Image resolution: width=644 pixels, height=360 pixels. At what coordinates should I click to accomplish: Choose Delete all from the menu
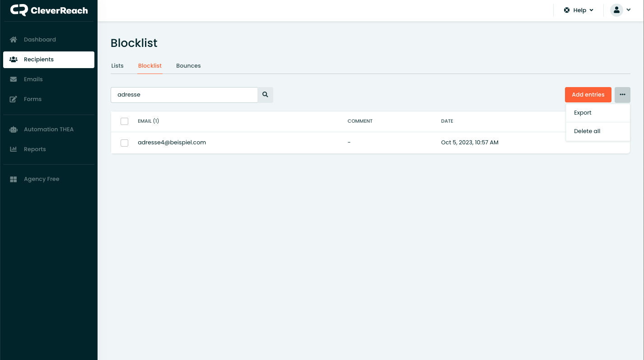coord(597,131)
